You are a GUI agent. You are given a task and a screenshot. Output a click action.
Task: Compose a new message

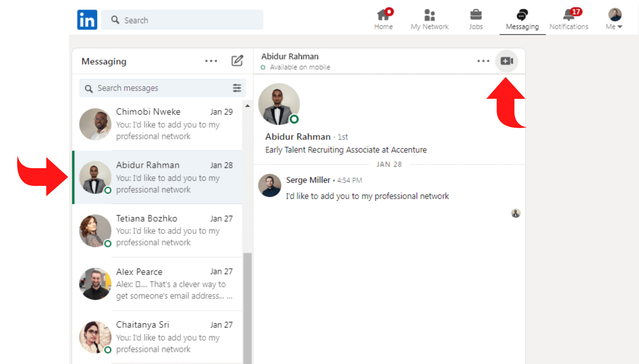click(237, 61)
